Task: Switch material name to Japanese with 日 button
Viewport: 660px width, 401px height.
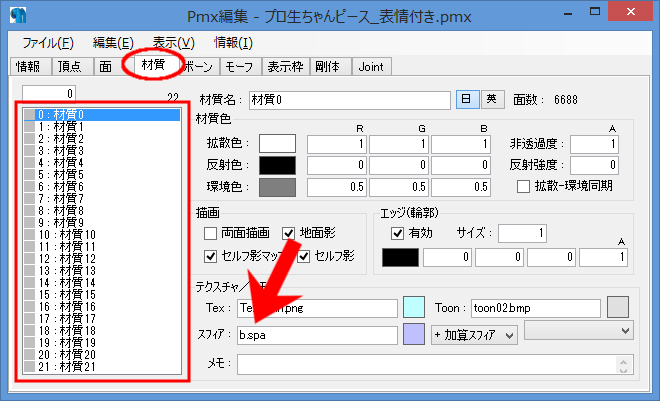Action: (467, 99)
